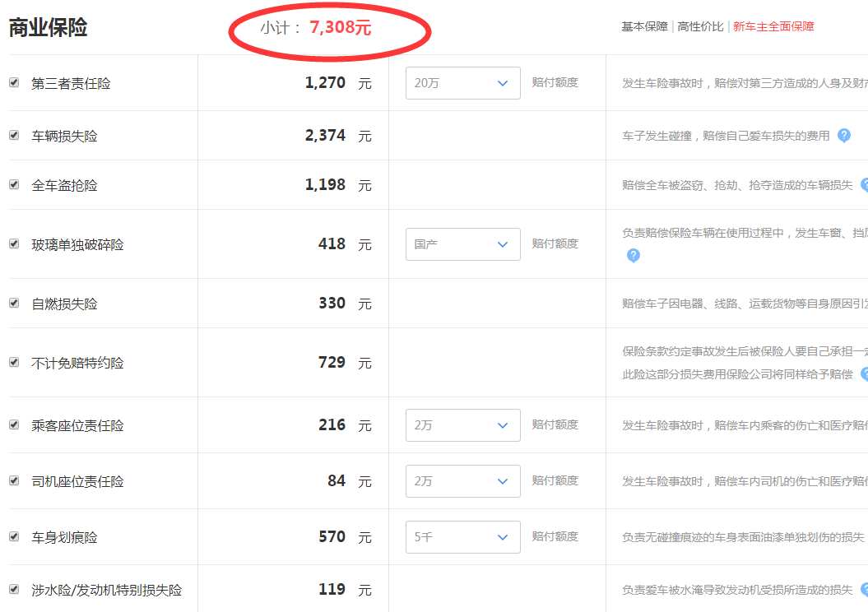Click the 1,198 premium for 全车盗抢险

pyautogui.click(x=325, y=184)
